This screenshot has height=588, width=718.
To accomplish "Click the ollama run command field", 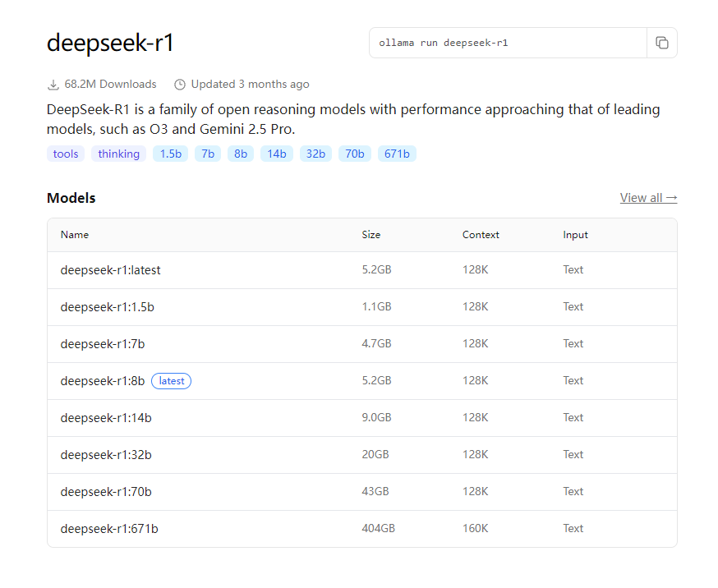I will 509,43.
